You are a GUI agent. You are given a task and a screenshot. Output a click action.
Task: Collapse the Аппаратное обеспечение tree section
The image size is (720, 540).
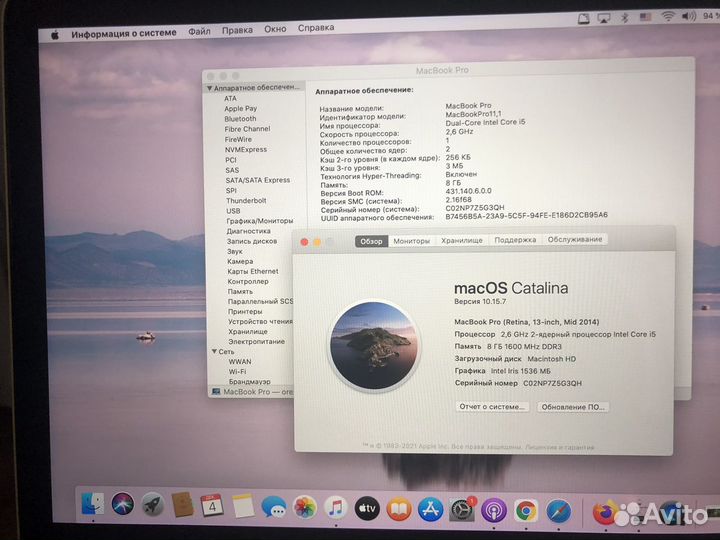tap(209, 88)
